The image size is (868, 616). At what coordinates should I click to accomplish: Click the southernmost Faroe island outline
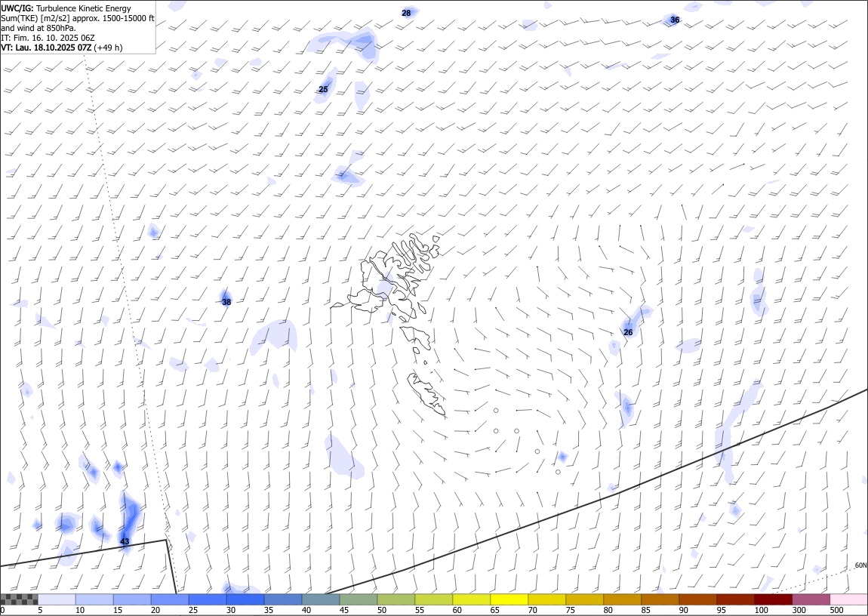click(x=426, y=393)
